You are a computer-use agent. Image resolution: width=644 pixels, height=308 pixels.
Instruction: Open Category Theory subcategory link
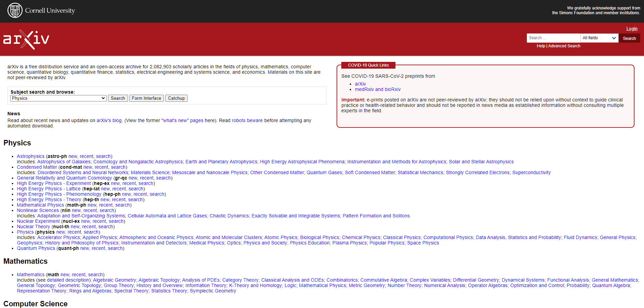coord(240,280)
